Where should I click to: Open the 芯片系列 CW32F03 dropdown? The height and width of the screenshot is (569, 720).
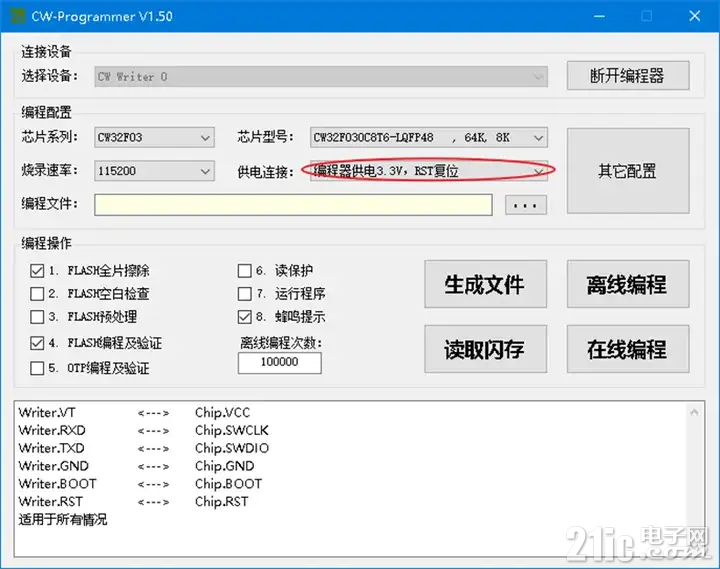click(x=154, y=137)
